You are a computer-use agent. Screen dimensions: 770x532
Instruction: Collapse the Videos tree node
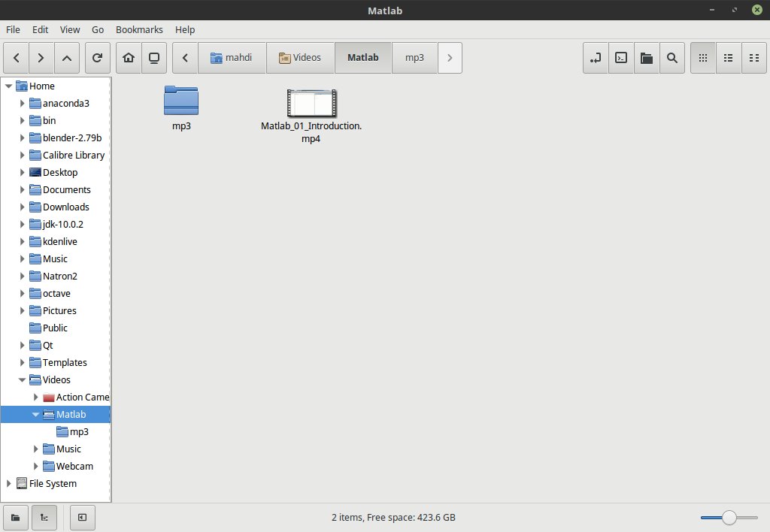22,380
